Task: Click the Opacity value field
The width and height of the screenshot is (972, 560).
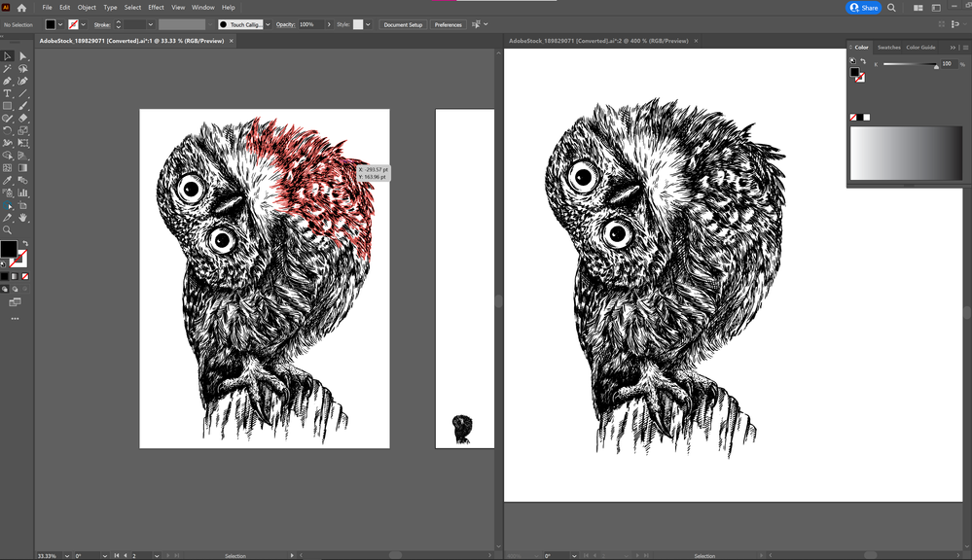Action: pyautogui.click(x=310, y=24)
